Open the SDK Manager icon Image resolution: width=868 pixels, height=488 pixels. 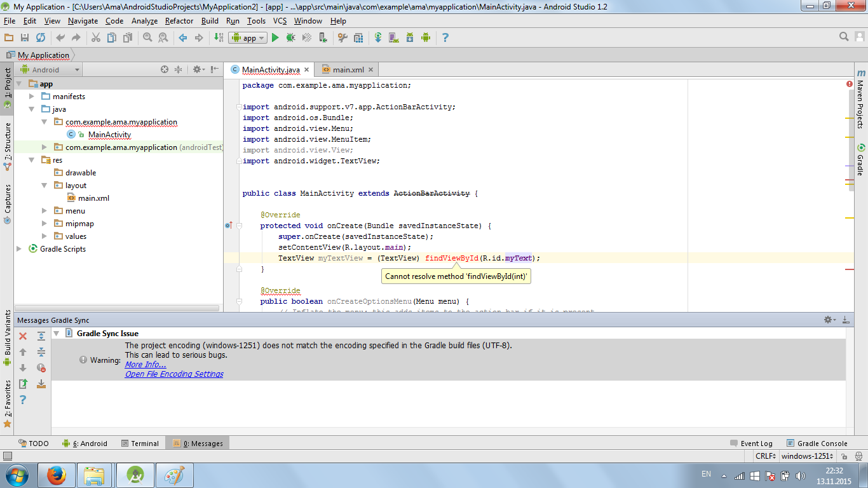click(410, 37)
